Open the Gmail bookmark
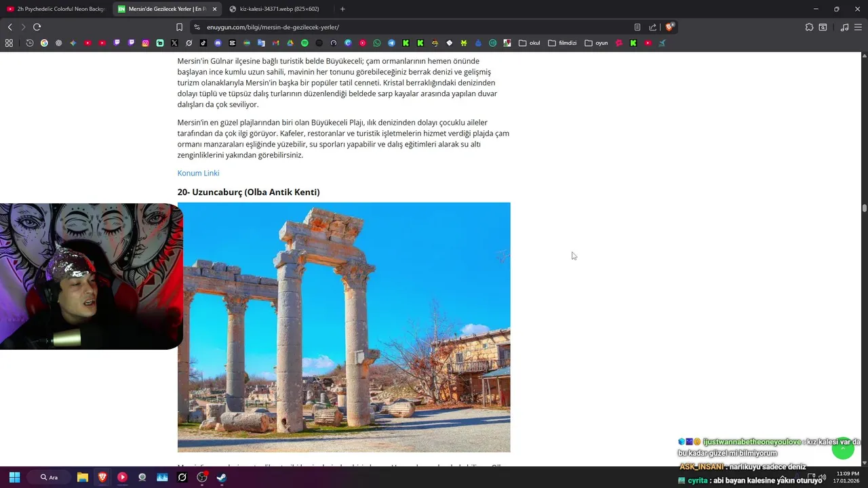This screenshot has height=488, width=868. pos(275,43)
